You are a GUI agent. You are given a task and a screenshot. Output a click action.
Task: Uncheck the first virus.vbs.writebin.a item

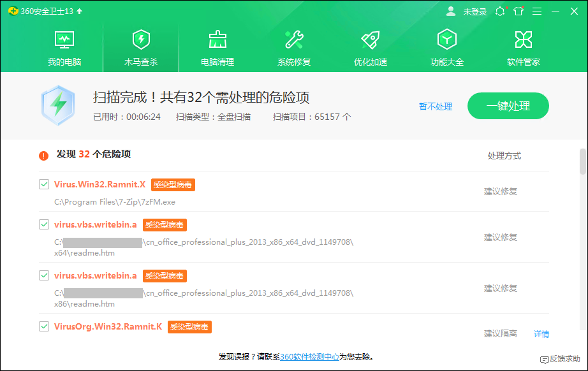(44, 225)
